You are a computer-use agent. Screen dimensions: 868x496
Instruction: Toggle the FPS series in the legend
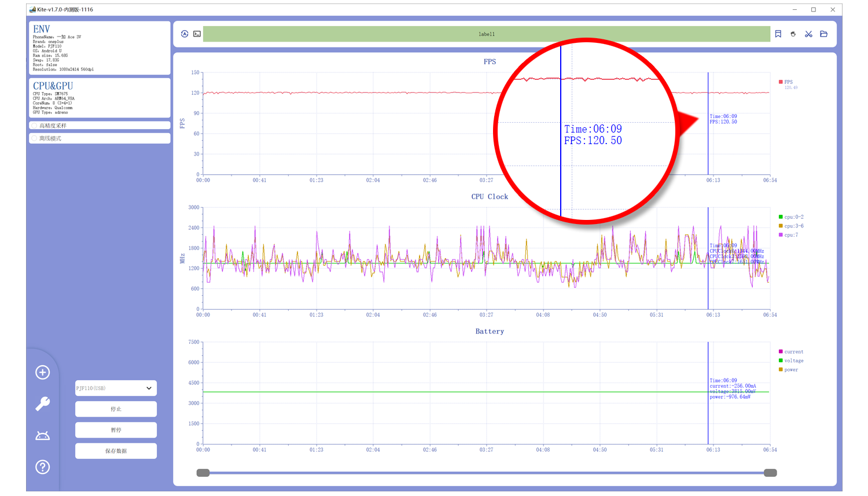tap(786, 82)
